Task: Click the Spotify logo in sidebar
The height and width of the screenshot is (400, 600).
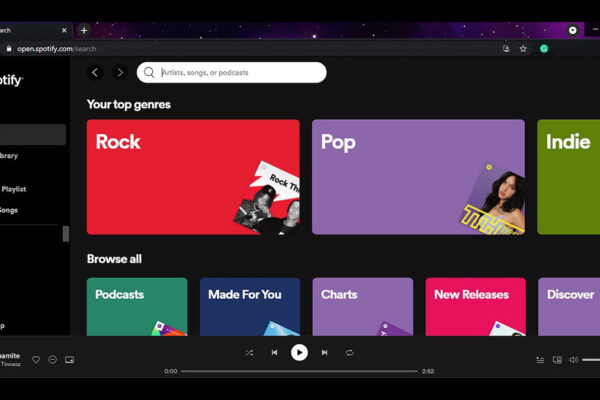Action: click(x=11, y=80)
